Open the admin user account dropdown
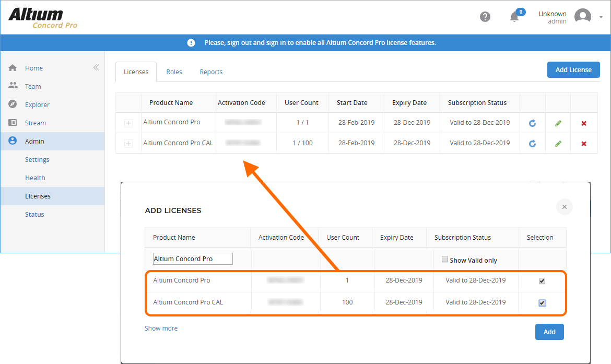The width and height of the screenshot is (611, 364). point(601,17)
